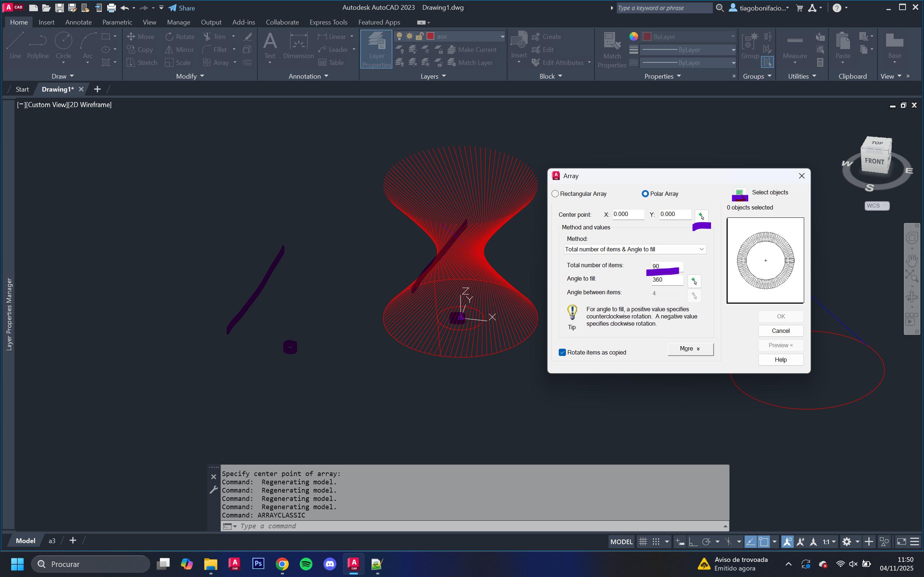Screen dimensions: 924x577
Task: Expand options with the More button
Action: 690,349
